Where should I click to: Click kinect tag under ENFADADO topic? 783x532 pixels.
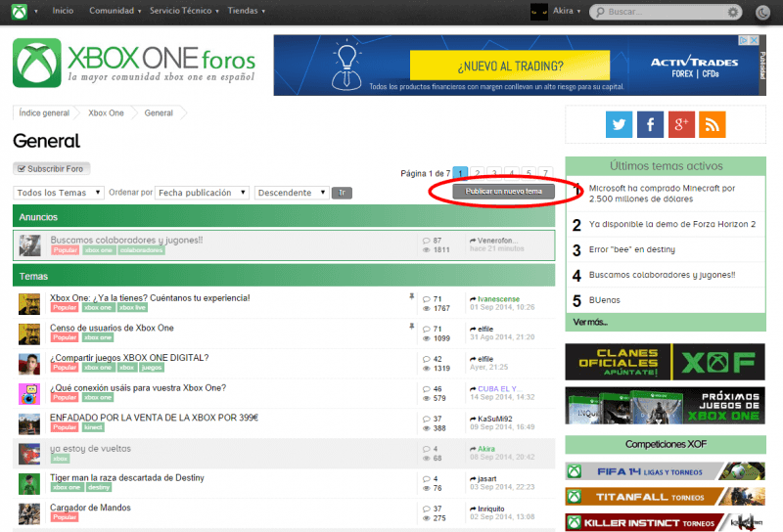pos(93,427)
